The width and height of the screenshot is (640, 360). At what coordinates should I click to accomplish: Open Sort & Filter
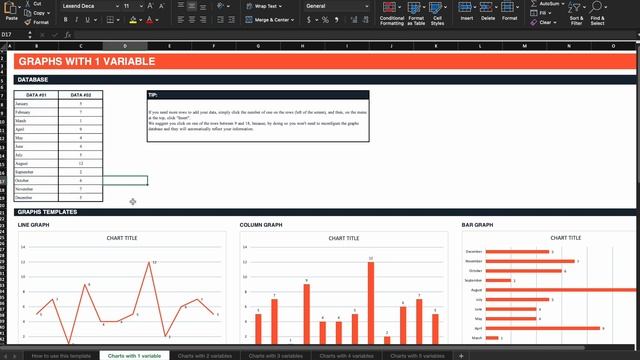coord(576,13)
